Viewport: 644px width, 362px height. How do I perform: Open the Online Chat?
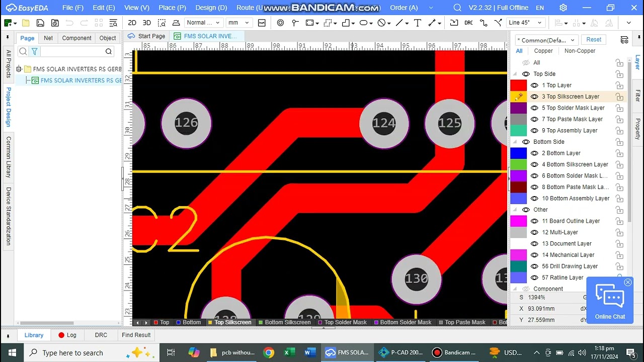click(610, 302)
